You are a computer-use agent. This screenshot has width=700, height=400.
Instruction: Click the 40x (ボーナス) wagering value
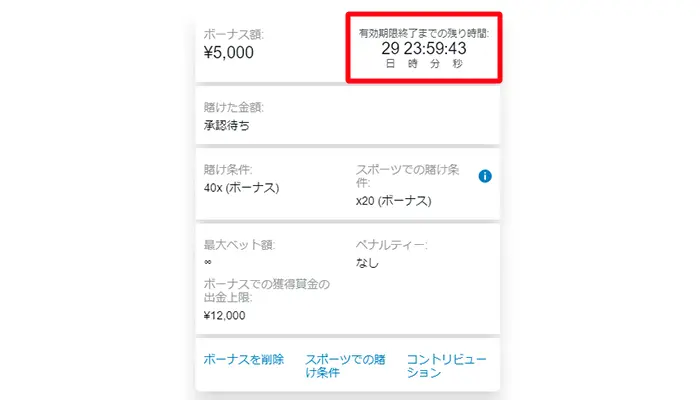tap(242, 188)
